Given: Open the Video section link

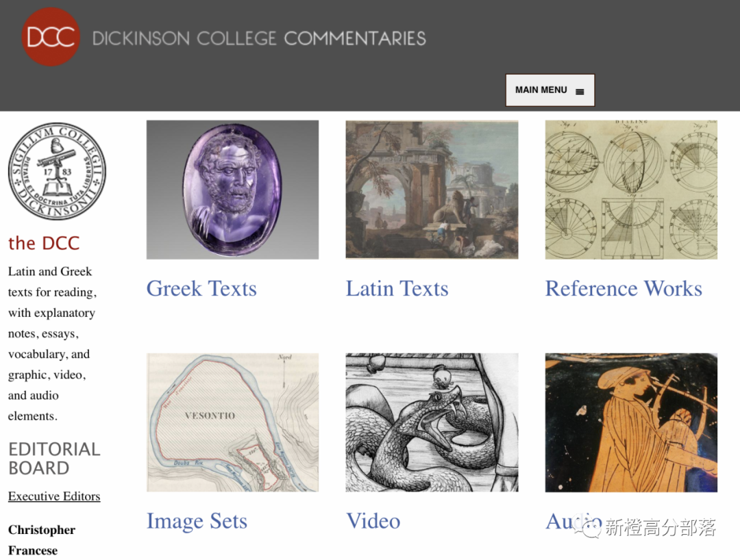Looking at the screenshot, I should (373, 521).
